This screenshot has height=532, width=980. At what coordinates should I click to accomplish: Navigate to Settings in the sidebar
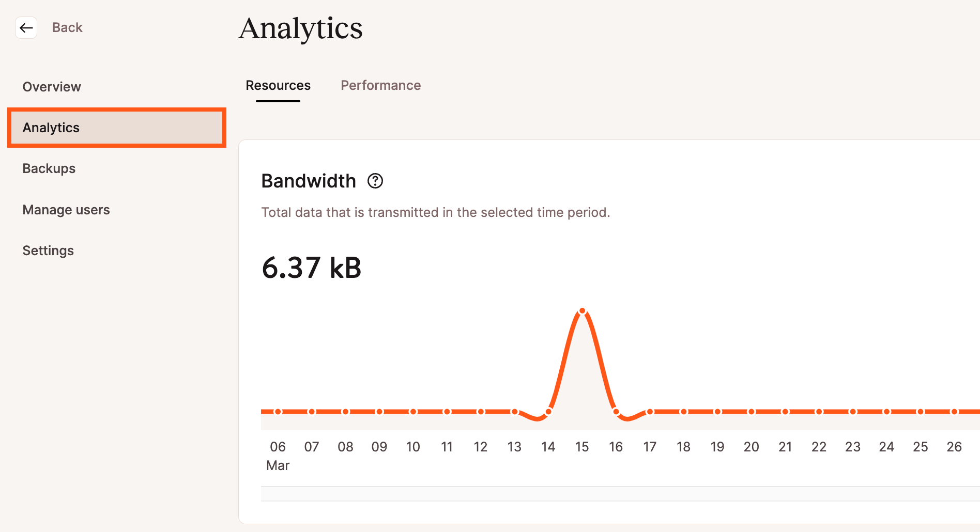(48, 251)
